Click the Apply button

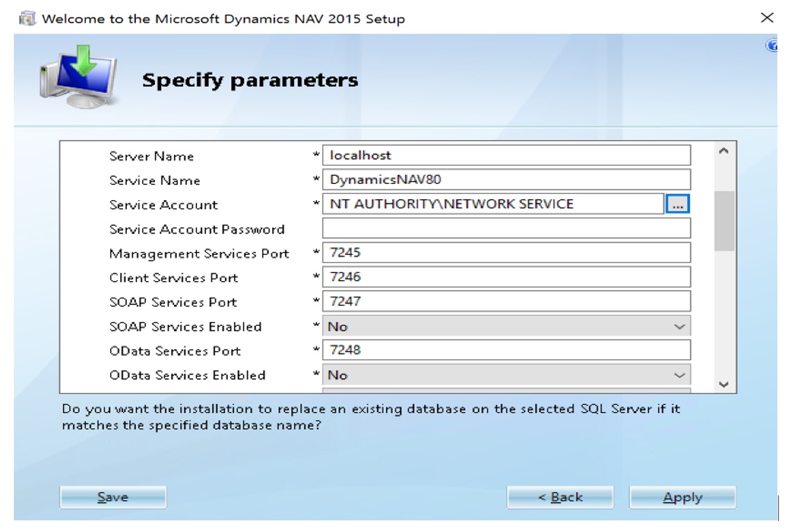683,497
